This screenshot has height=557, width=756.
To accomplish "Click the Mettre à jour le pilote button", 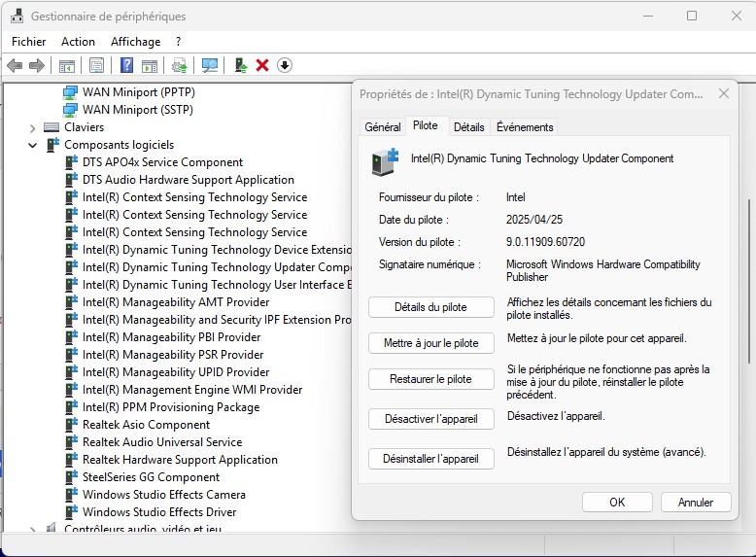I will click(x=431, y=343).
